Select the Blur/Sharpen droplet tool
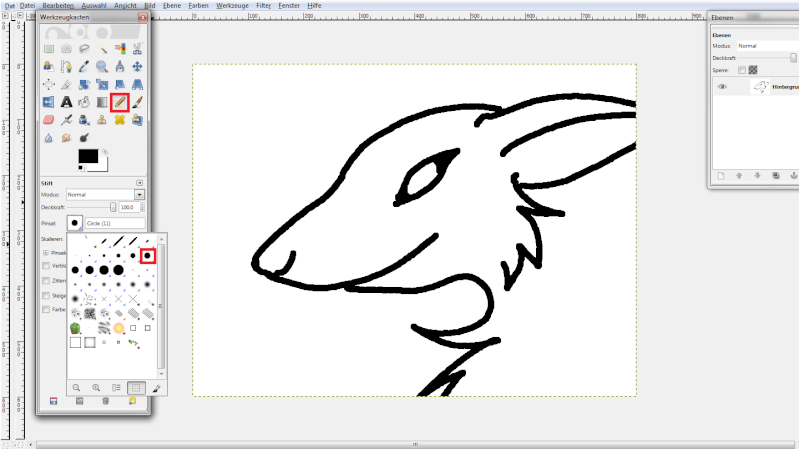 coord(49,138)
